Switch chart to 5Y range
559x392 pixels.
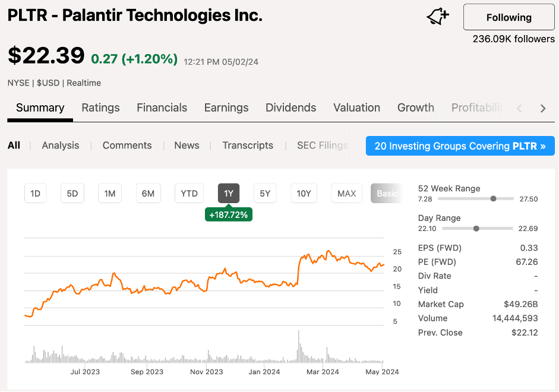pyautogui.click(x=265, y=193)
